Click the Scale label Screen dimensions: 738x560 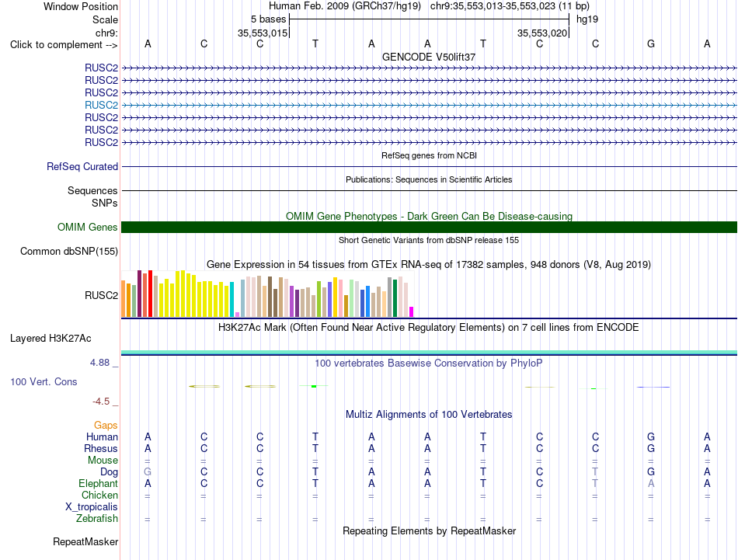105,19
